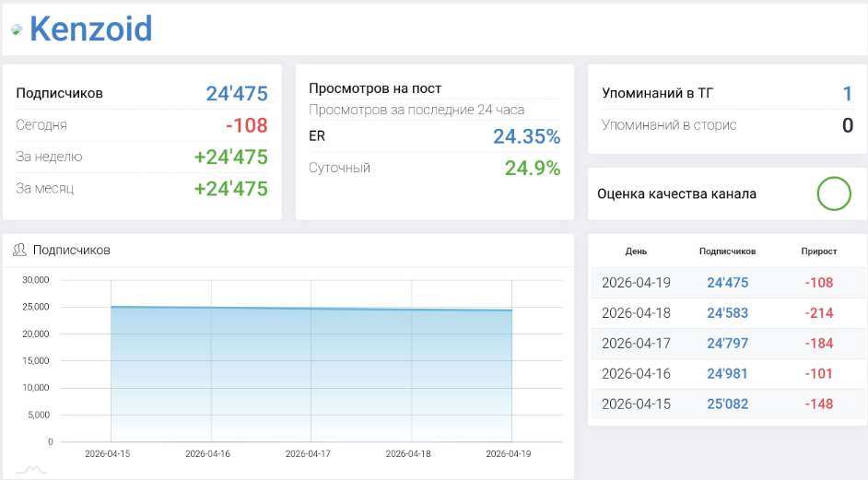Viewport: 868px width, 480px height.
Task: Select the 2026-04-18 table row date
Action: click(636, 313)
